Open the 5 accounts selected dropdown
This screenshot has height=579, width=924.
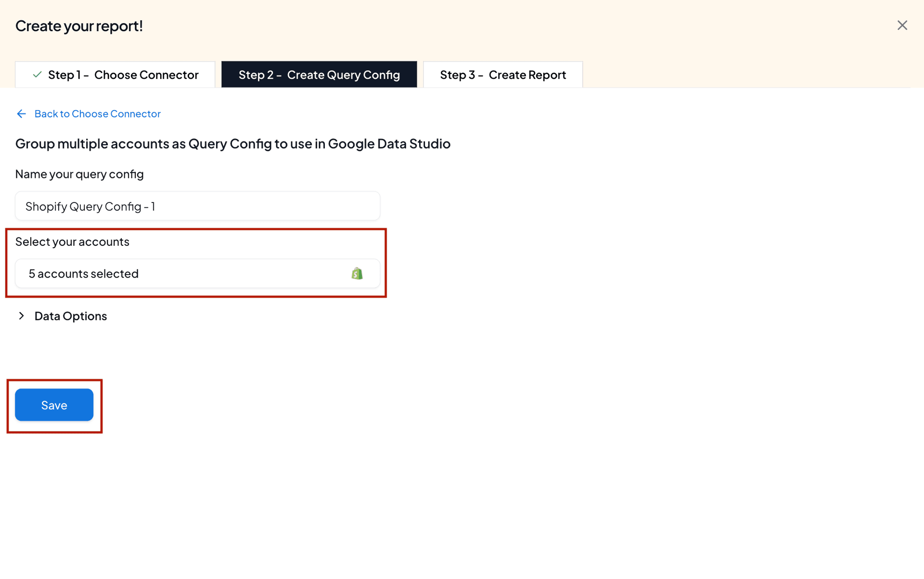(198, 274)
